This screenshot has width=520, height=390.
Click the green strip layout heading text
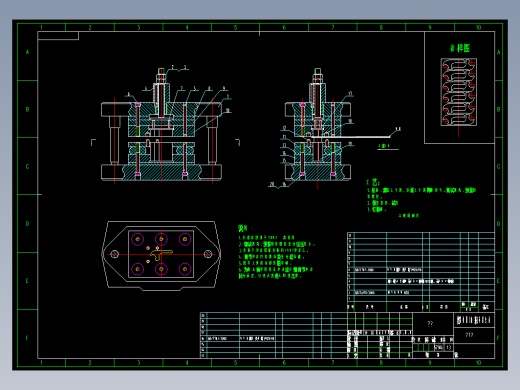click(460, 48)
